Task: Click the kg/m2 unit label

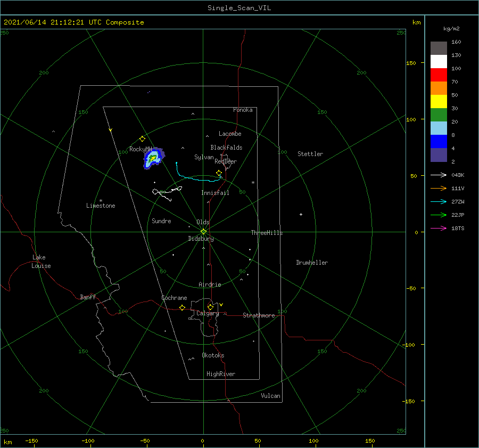Action: coord(451,29)
